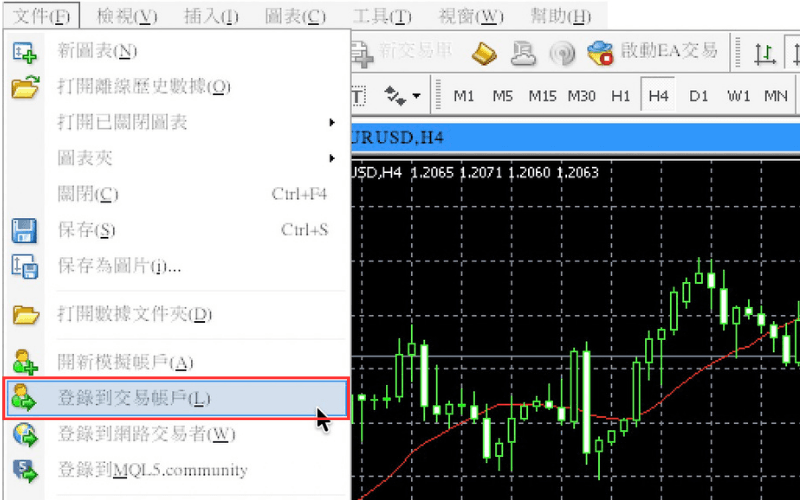Click the open new demo account icon
The image size is (800, 500).
(25, 362)
